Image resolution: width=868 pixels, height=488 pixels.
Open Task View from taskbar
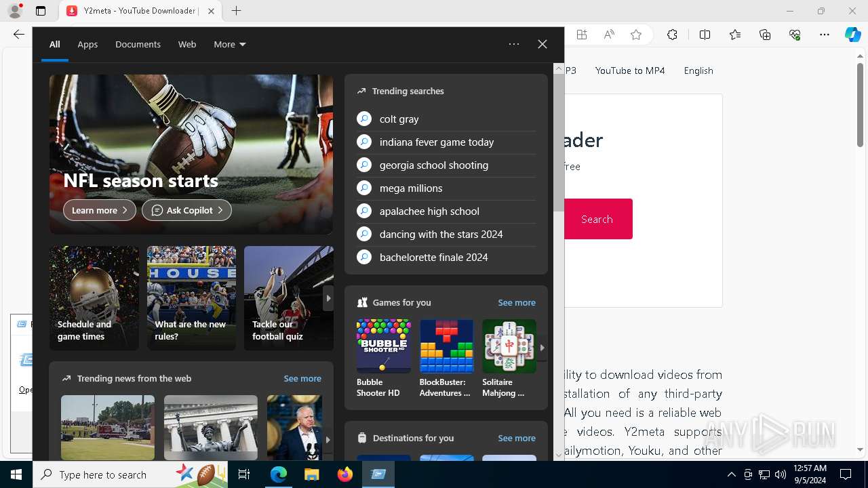click(245, 474)
